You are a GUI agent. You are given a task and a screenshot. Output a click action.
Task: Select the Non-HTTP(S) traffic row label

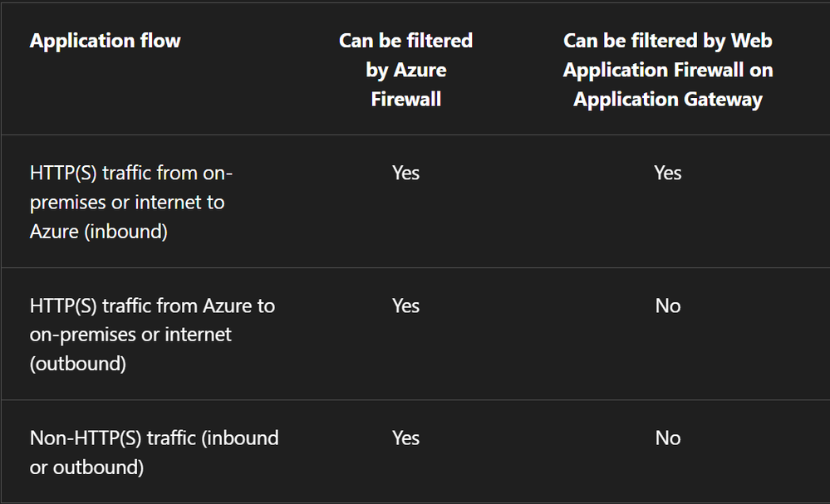tap(154, 453)
